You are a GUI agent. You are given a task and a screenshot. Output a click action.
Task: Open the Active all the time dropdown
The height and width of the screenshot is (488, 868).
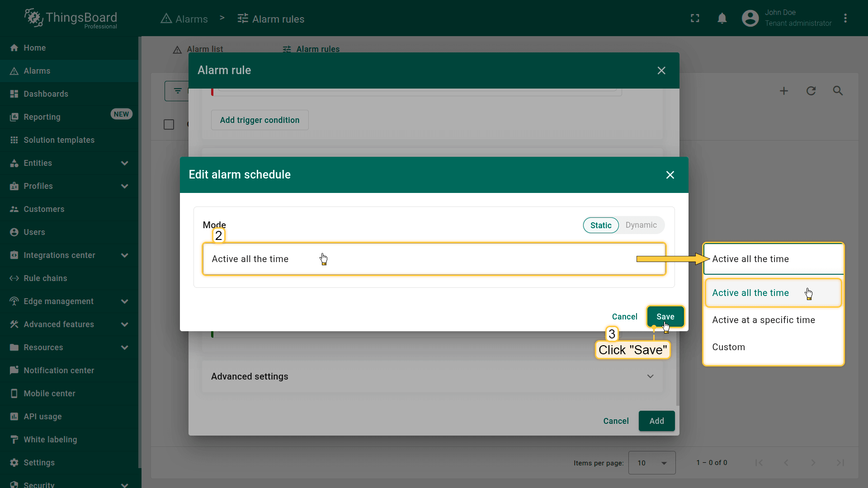(434, 259)
